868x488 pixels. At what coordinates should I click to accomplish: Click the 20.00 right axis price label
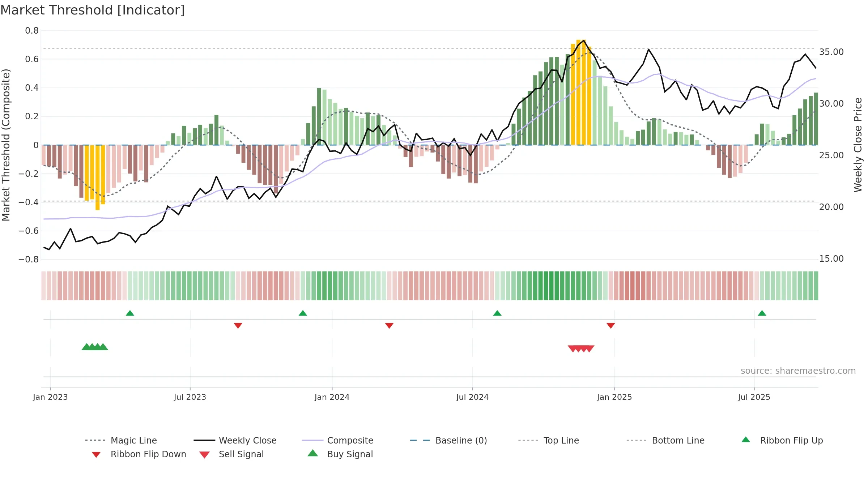831,207
